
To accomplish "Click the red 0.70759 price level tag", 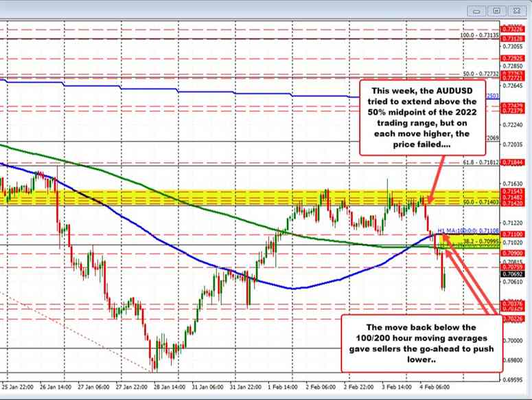I will (x=512, y=267).
